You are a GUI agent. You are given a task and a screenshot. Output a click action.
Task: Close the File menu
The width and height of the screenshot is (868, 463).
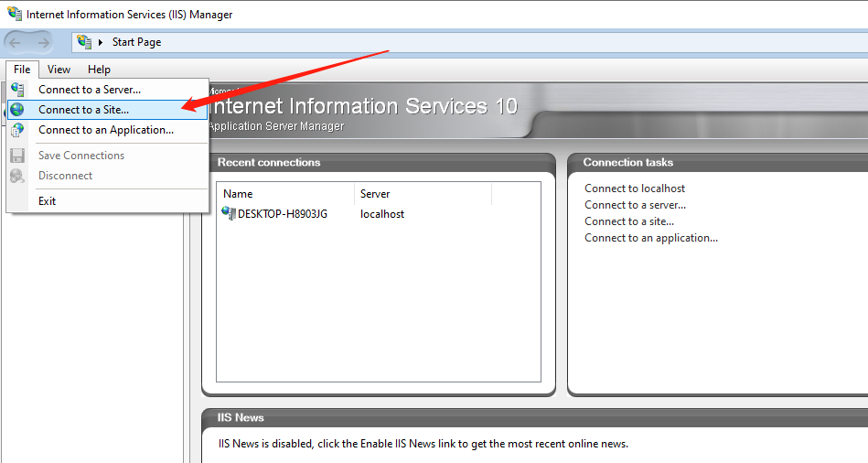(x=22, y=70)
